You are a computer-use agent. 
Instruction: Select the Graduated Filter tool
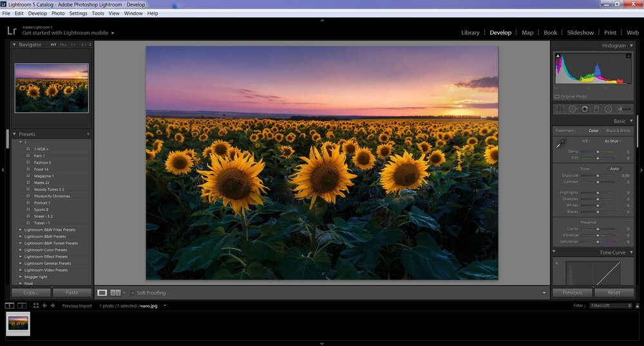[596, 109]
